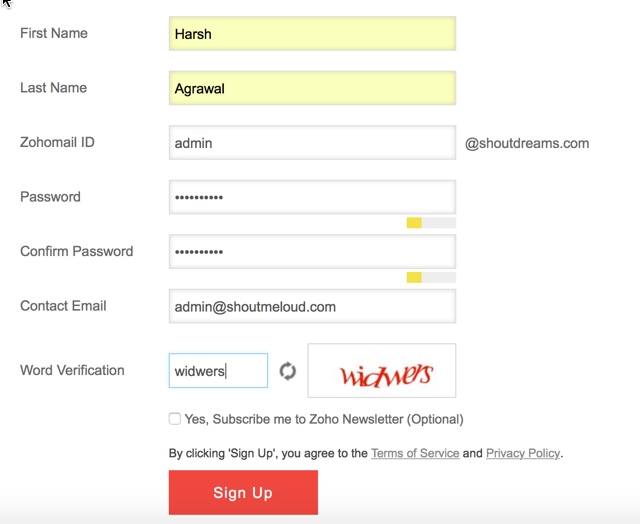Image resolution: width=640 pixels, height=524 pixels.
Task: Click the Zohomail ID label
Action: [57, 142]
